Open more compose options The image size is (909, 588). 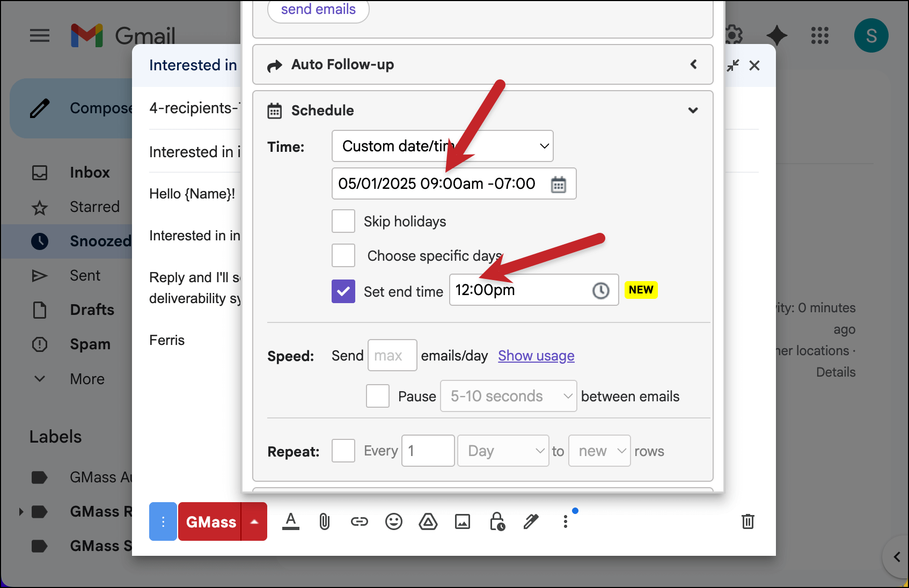(566, 521)
